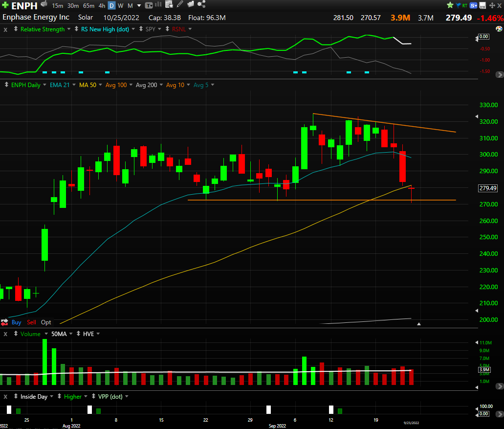This screenshot has height=429, width=504.
Task: Expand the more timeframes arrow after M
Action: 139,6
